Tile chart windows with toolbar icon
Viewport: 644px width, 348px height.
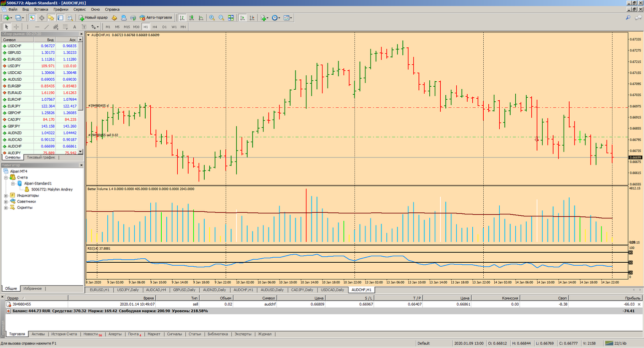(231, 17)
